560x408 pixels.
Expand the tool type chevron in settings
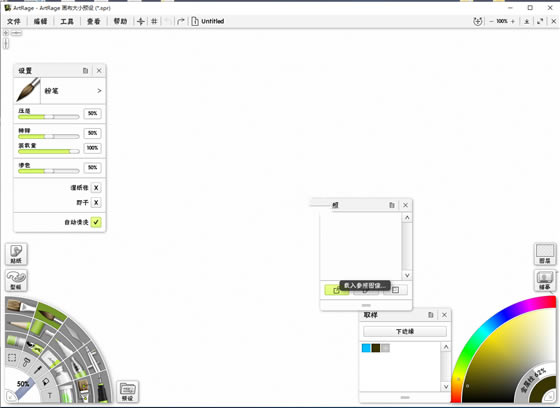point(99,91)
